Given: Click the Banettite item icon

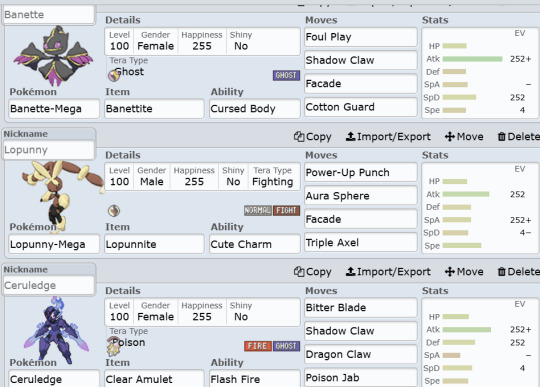Looking at the screenshot, I should point(114,75).
